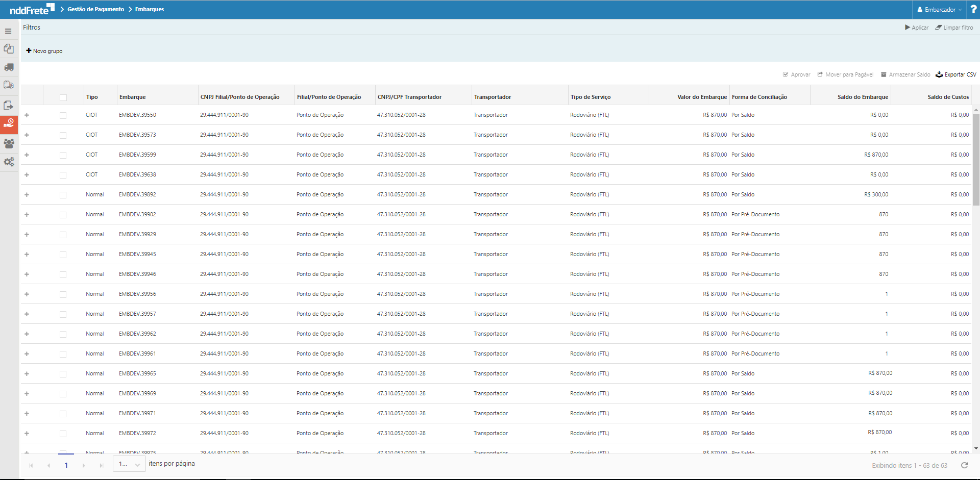Click the Gestão de Pagamento breadcrumb
The width and height of the screenshot is (980, 480).
pos(95,9)
